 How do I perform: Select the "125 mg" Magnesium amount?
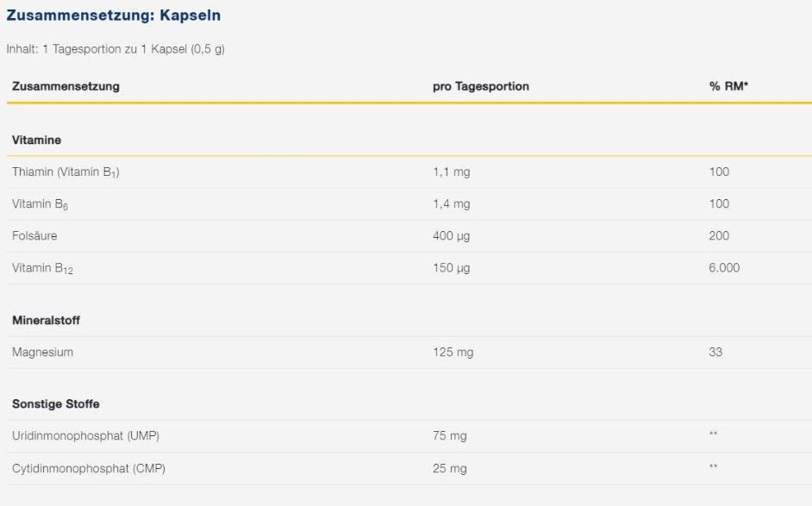(x=453, y=352)
